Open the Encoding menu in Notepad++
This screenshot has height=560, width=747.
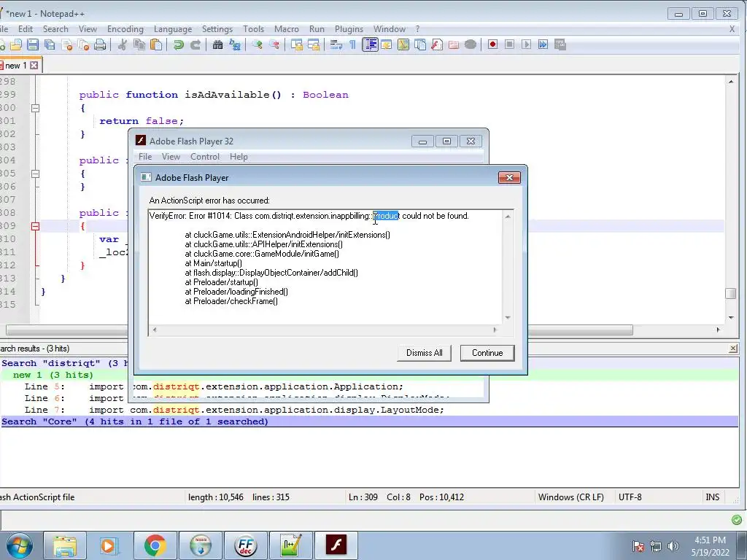coord(125,29)
